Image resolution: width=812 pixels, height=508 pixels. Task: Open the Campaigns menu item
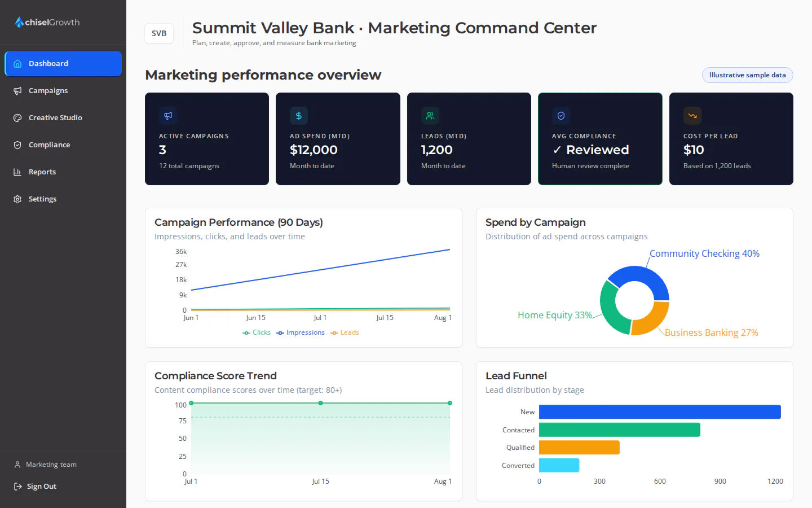click(x=63, y=91)
